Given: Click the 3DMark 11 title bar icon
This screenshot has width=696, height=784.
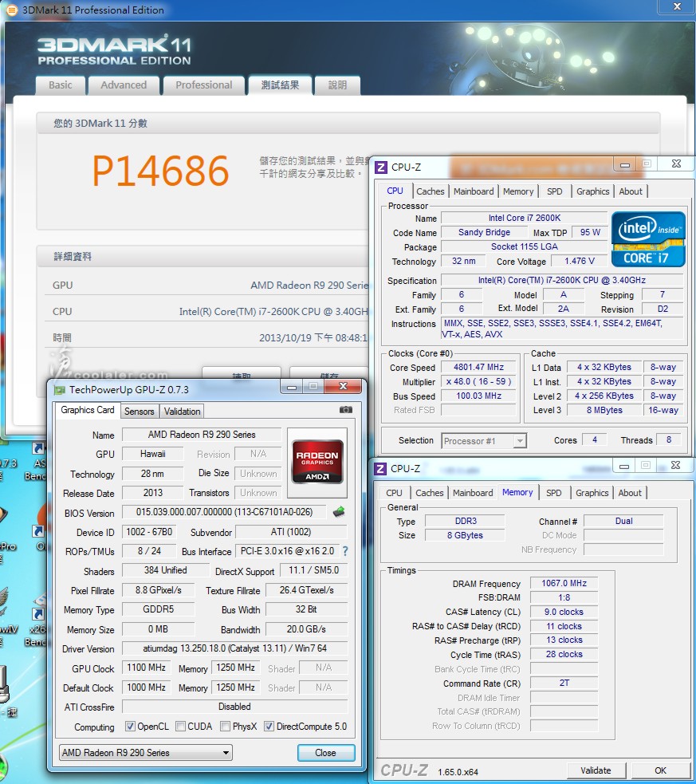Looking at the screenshot, I should click(12, 10).
